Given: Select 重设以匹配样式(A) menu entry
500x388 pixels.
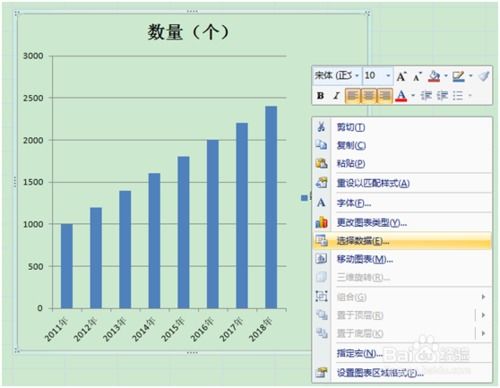Looking at the screenshot, I should pyautogui.click(x=402, y=183).
